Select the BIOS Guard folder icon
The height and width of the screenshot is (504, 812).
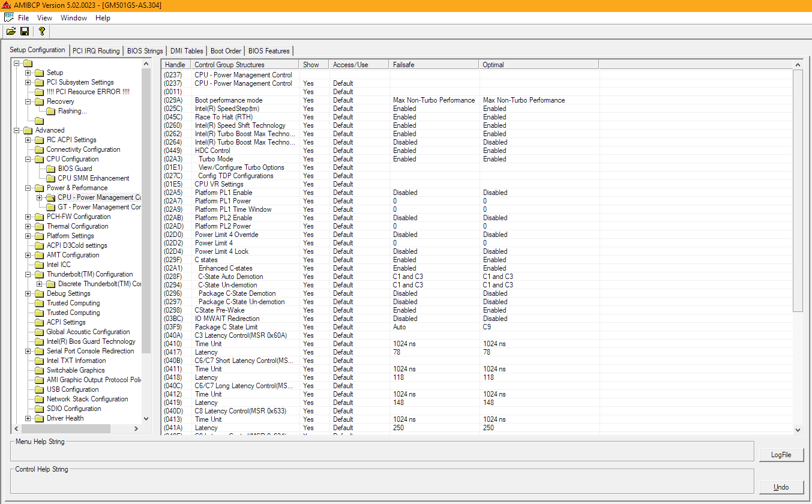pyautogui.click(x=51, y=169)
